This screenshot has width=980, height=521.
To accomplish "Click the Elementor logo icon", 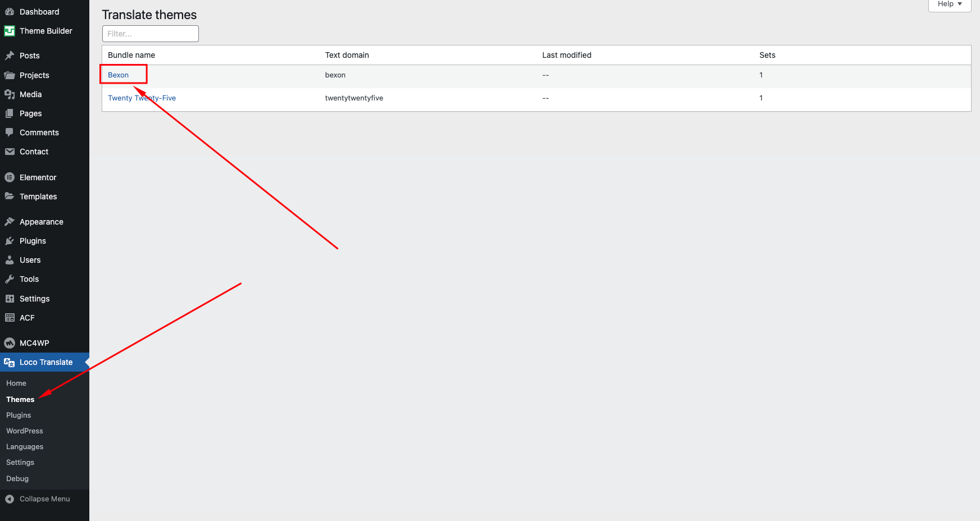I will pyautogui.click(x=10, y=177).
